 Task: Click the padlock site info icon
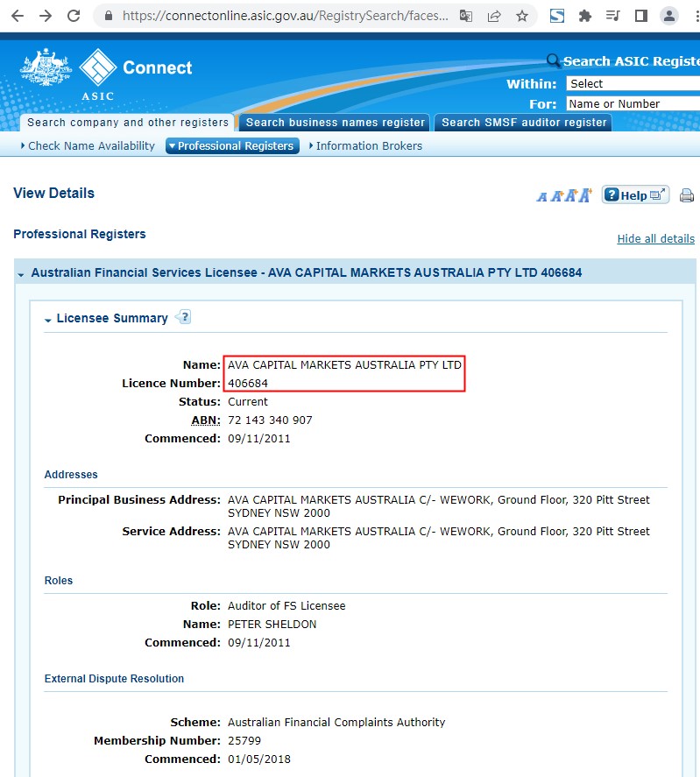[x=109, y=16]
